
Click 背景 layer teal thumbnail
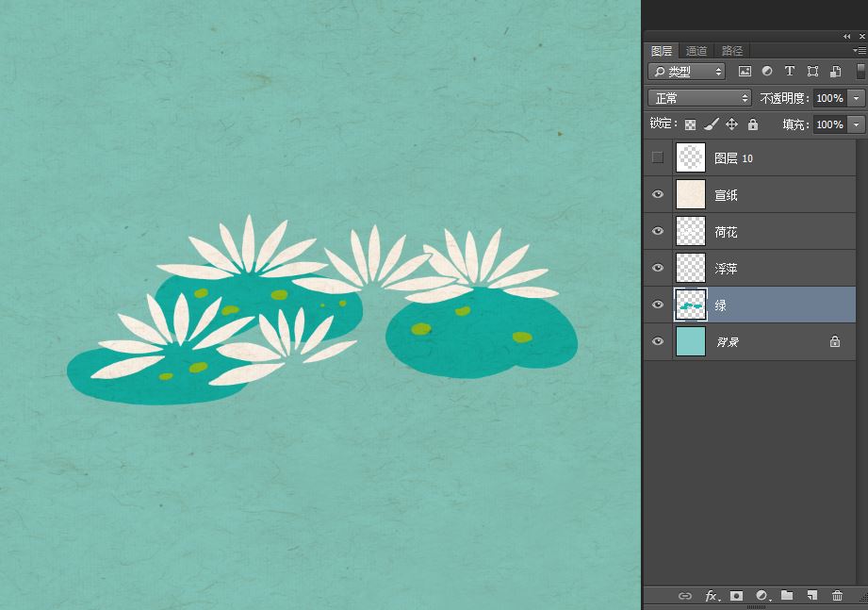tap(691, 341)
